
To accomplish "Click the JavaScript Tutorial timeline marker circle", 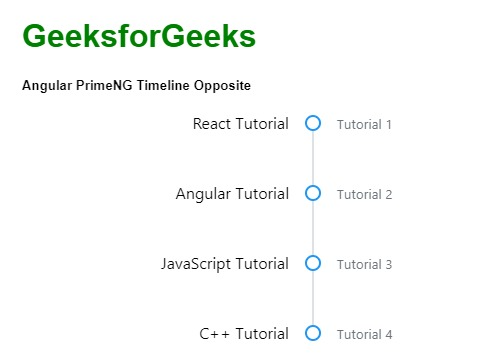I will click(x=313, y=263).
